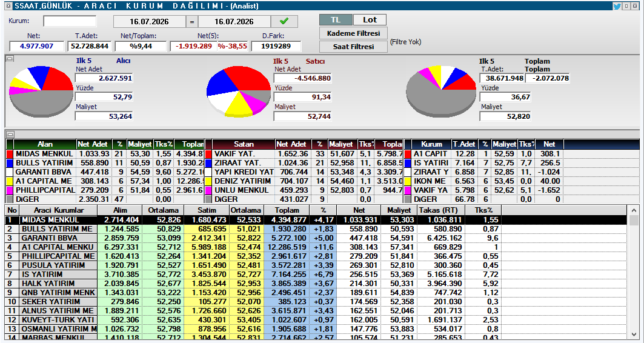Click the No column header in main table
This screenshot has width=644, height=343.
[12, 210]
